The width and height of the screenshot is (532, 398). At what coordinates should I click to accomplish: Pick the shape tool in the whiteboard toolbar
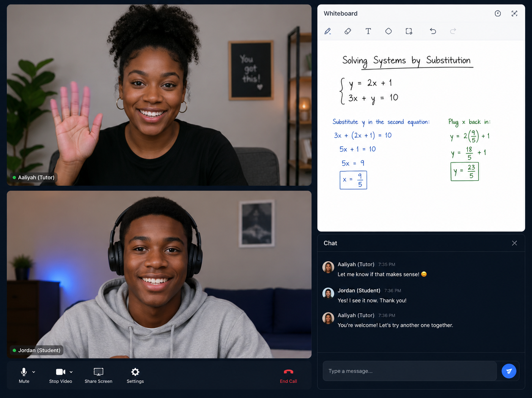[389, 31]
